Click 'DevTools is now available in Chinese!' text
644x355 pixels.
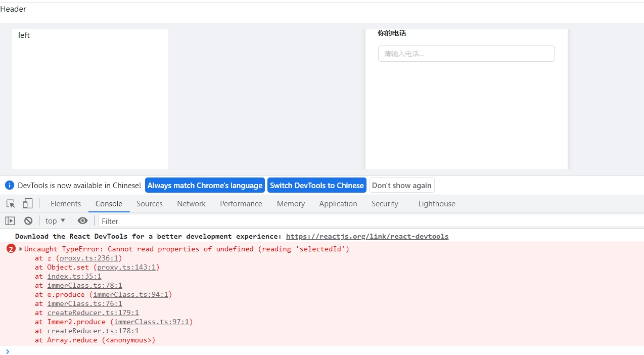point(79,185)
